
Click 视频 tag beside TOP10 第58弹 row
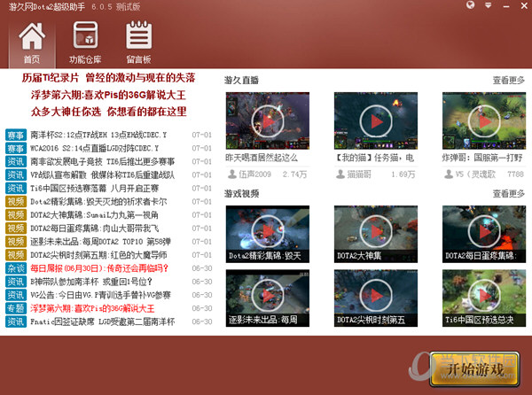16,242
